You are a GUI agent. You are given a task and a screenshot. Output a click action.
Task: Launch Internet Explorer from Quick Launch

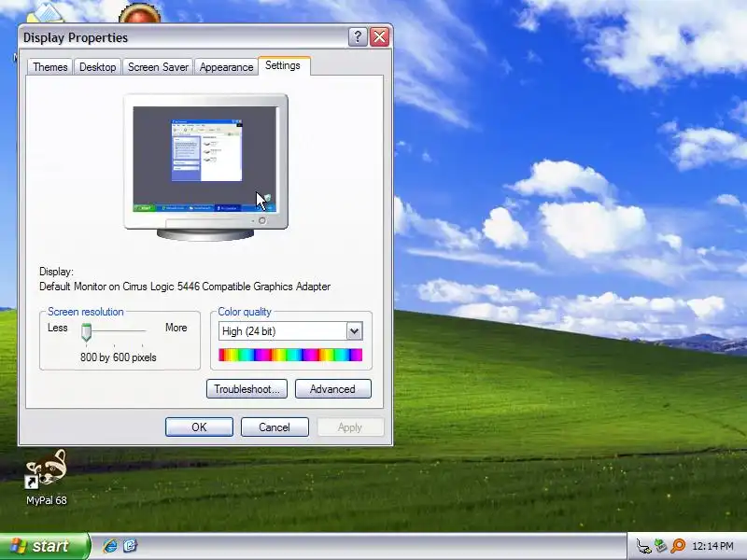[x=110, y=546]
